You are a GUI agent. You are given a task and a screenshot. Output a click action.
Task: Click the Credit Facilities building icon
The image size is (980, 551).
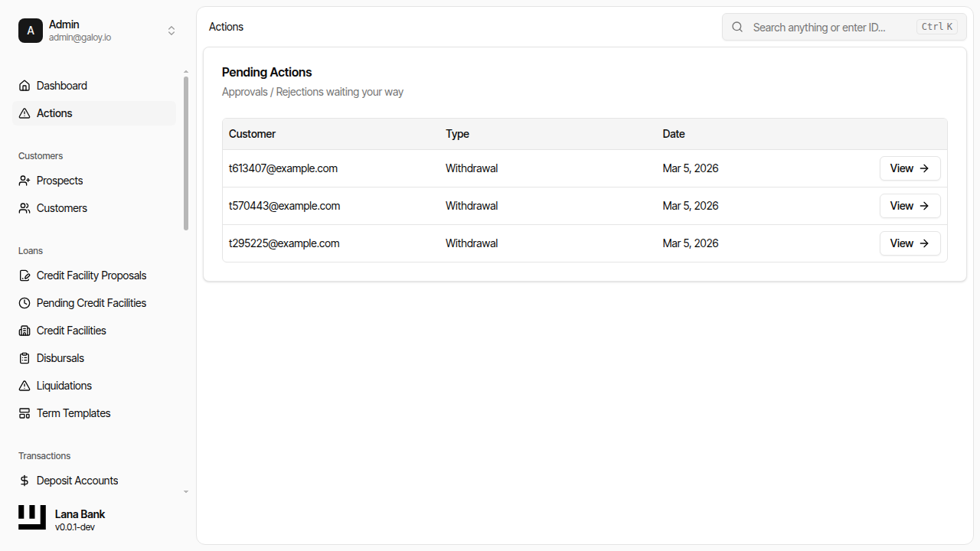24,331
